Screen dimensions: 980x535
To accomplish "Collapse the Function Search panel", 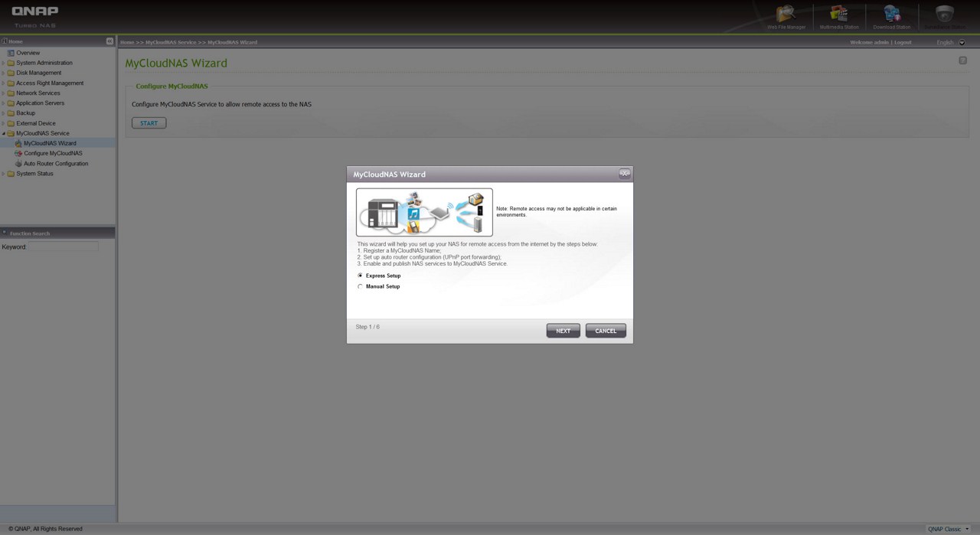I will tap(4, 233).
